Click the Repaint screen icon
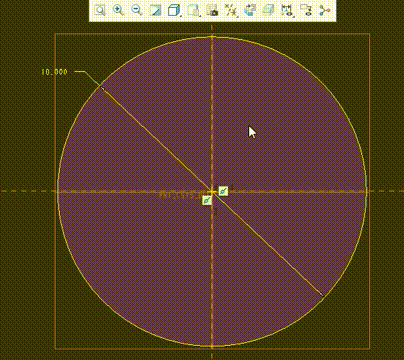Image resolution: width=404 pixels, height=360 pixels. [155, 10]
